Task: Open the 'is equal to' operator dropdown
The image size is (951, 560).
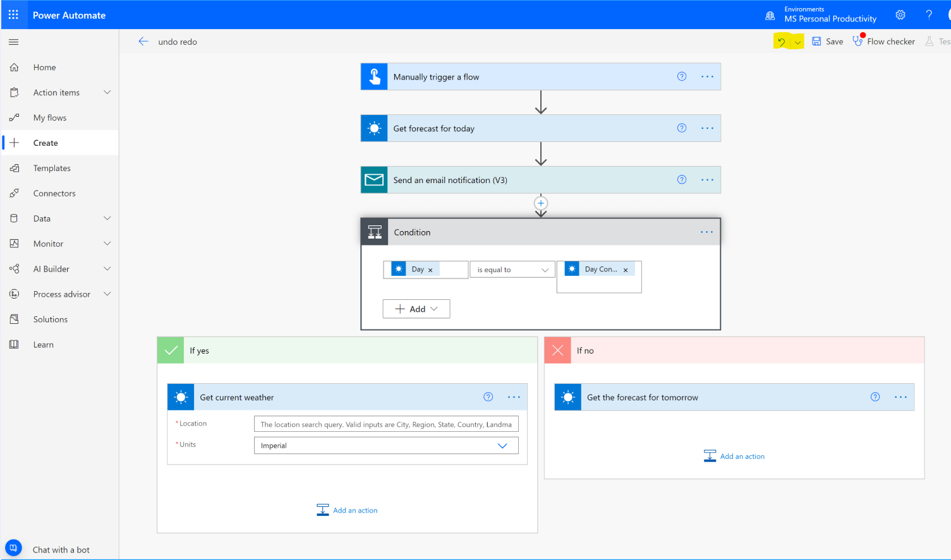Action: [x=512, y=270]
